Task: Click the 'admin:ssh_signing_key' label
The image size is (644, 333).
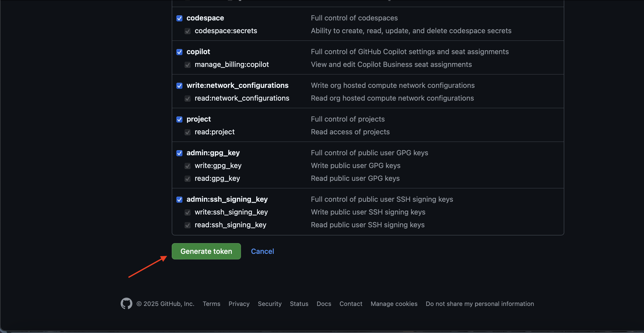Action: 227,199
